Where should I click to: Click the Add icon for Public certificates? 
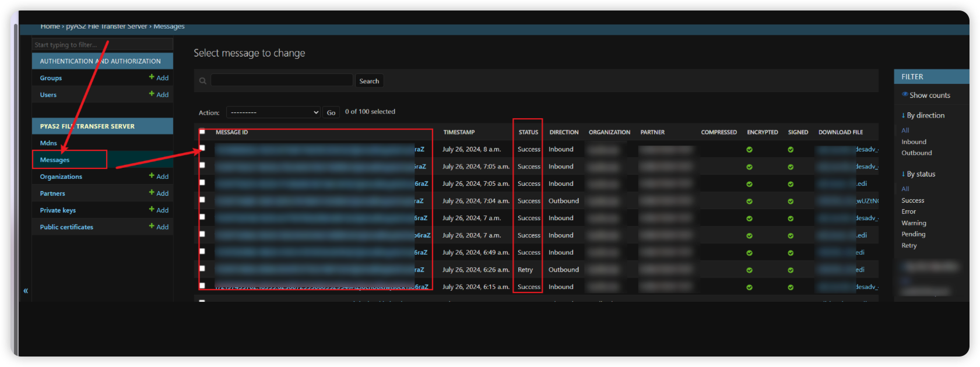click(152, 226)
